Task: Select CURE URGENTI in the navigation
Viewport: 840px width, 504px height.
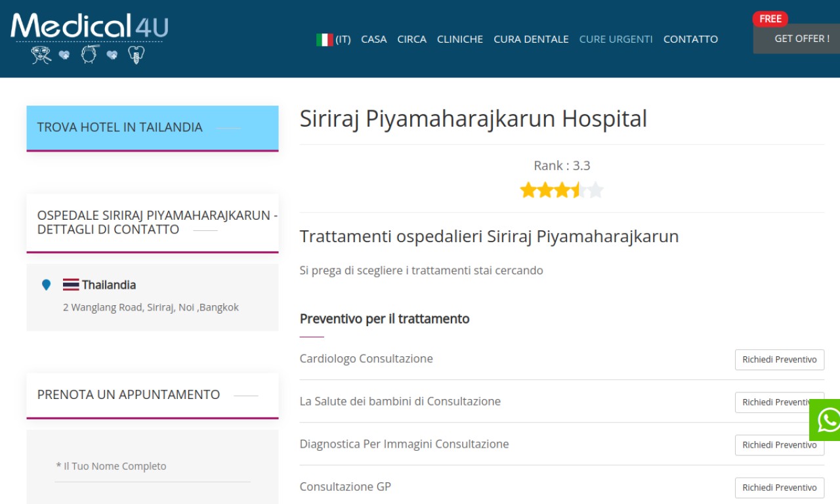Action: coord(616,39)
